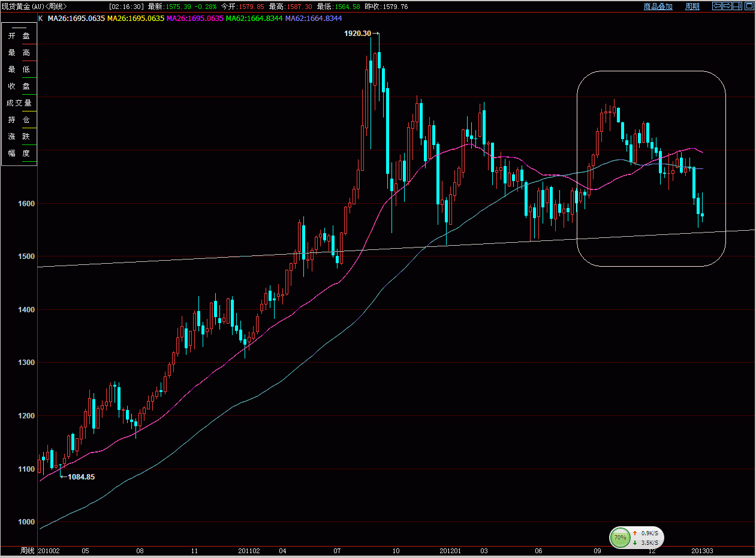Click the 收盘 row in info panel

click(x=19, y=86)
